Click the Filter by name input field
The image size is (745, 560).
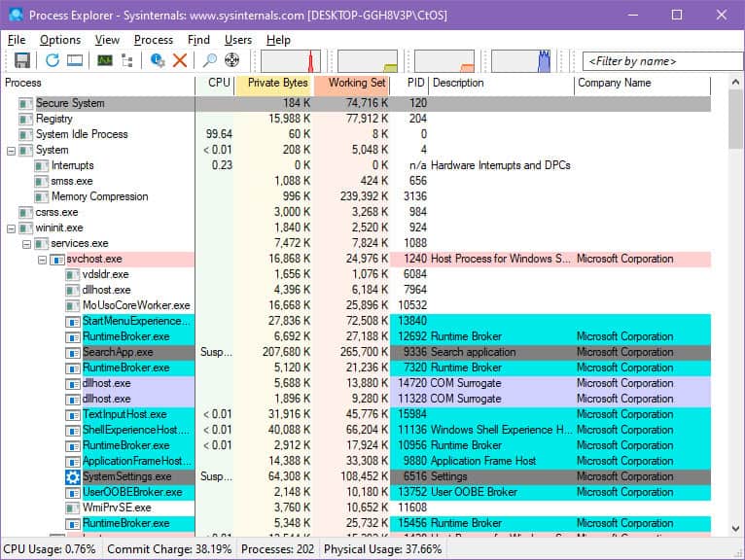663,61
